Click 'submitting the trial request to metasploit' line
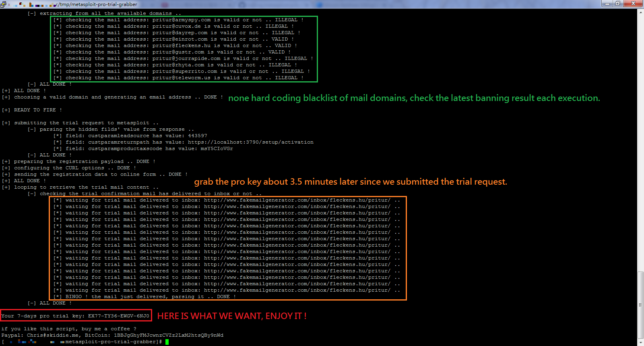The height and width of the screenshot is (346, 644). [80, 123]
